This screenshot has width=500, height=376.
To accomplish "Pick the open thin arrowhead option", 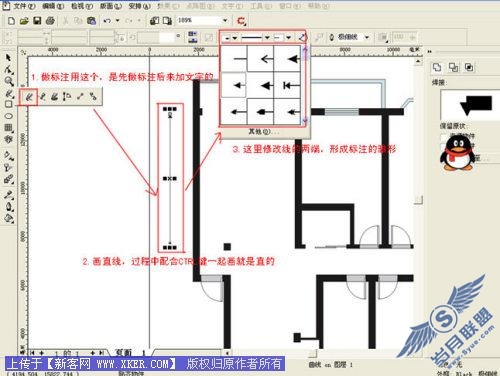I will pyautogui.click(x=261, y=59).
